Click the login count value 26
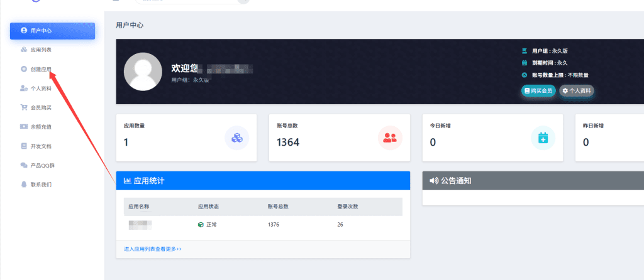 click(x=340, y=225)
